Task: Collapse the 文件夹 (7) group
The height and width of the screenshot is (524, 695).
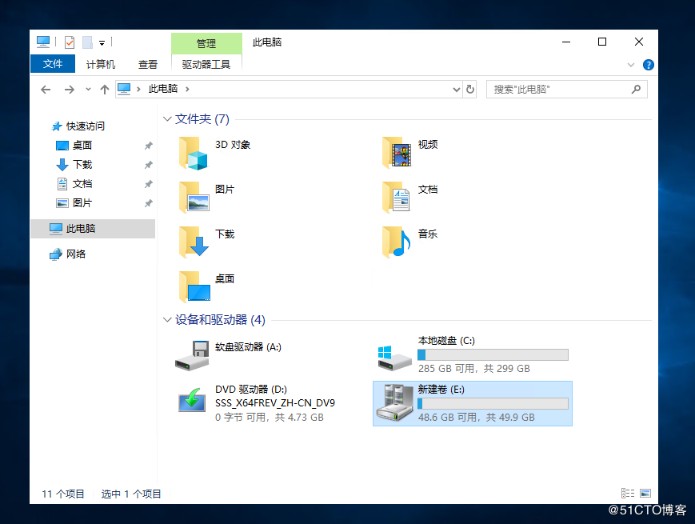Action: tap(167, 119)
